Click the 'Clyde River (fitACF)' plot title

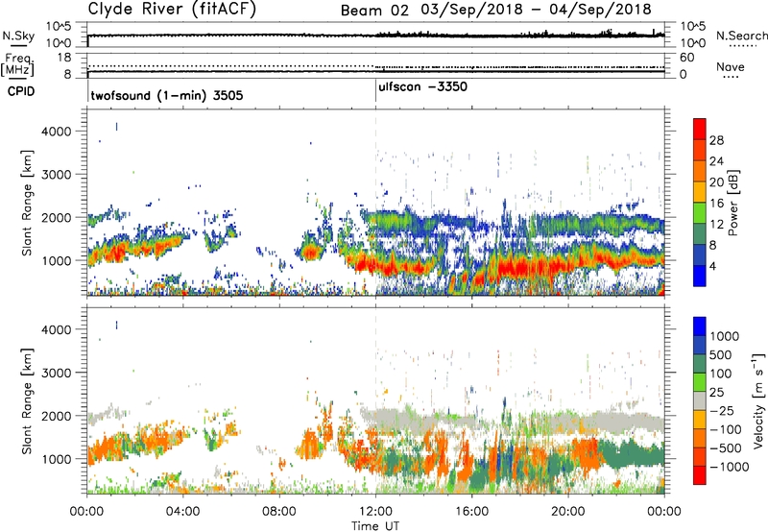(172, 9)
